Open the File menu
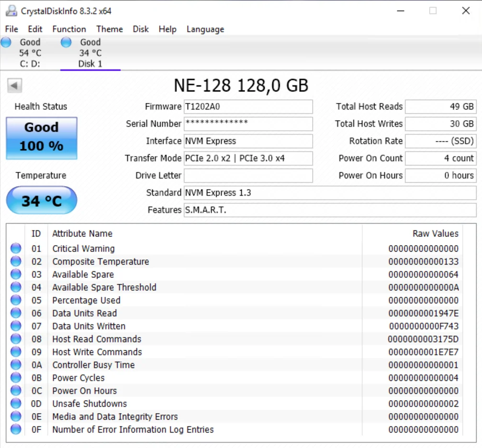This screenshot has height=448, width=482. click(11, 29)
